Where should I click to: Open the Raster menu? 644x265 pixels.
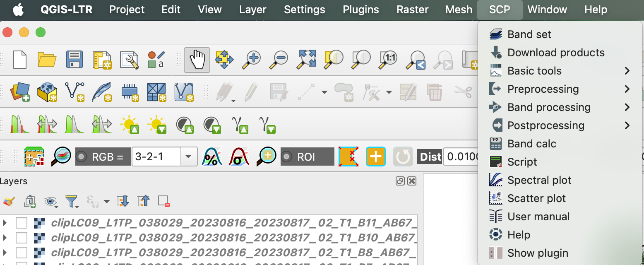pos(412,10)
